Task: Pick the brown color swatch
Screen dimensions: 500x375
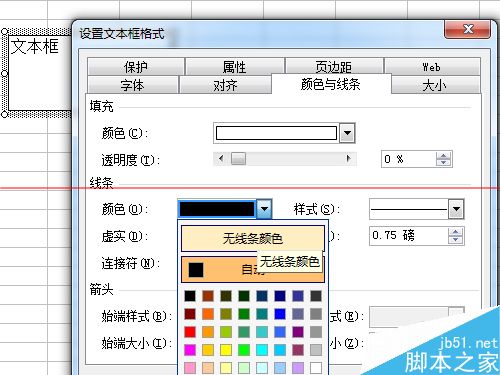Action: (208, 296)
